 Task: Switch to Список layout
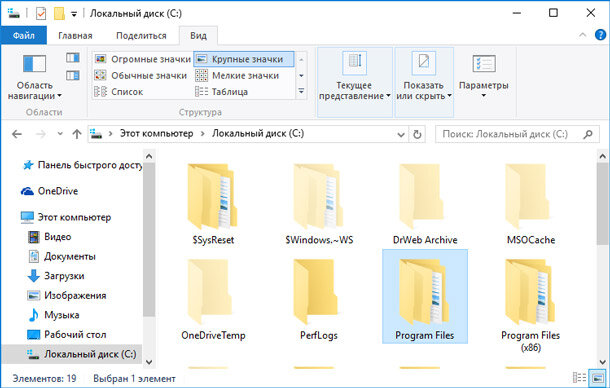(x=119, y=92)
